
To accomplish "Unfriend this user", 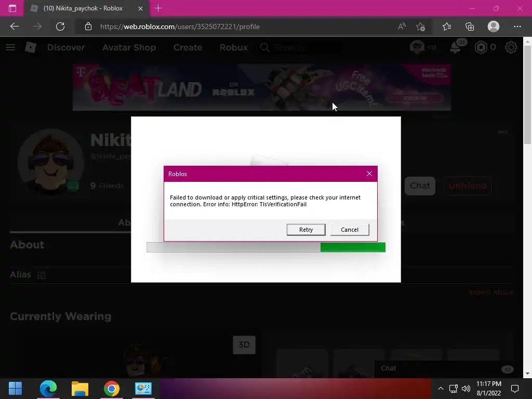I will click(468, 185).
